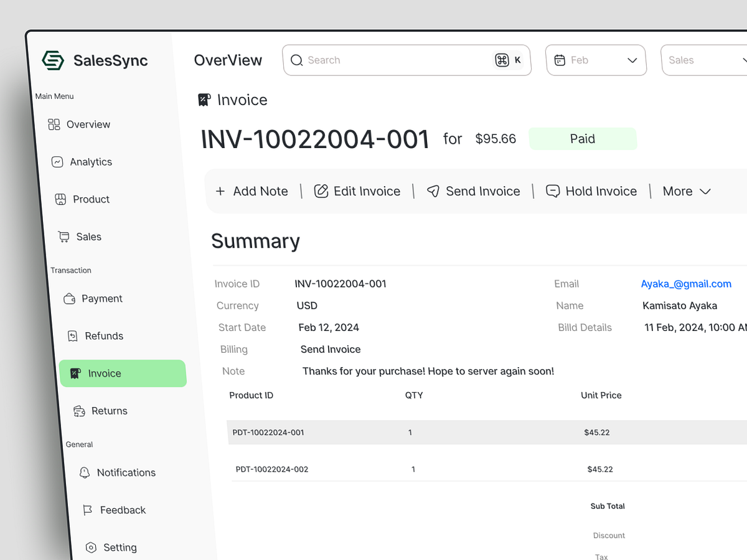This screenshot has height=560, width=747.
Task: Expand the Feb month dropdown
Action: tap(596, 60)
